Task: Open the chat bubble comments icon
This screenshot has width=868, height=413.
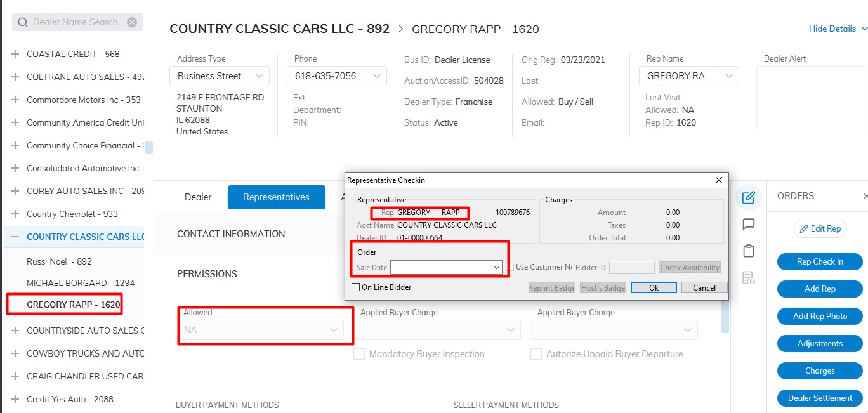Action: [x=749, y=224]
